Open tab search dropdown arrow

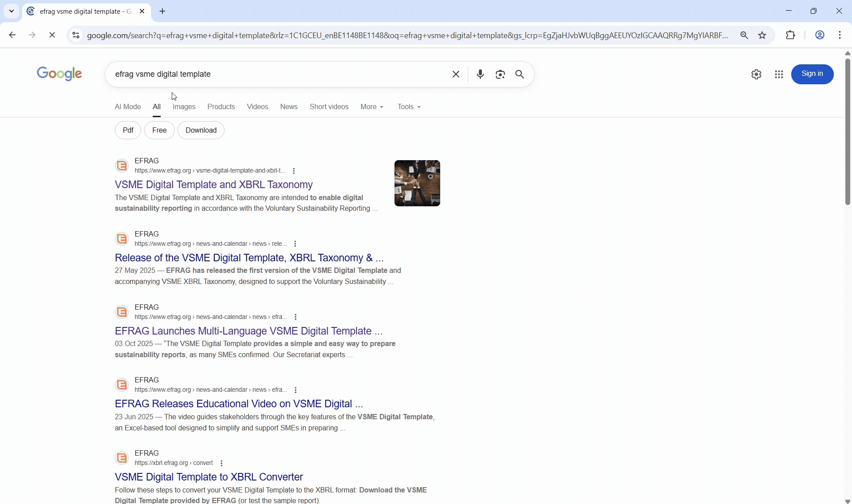click(x=12, y=11)
